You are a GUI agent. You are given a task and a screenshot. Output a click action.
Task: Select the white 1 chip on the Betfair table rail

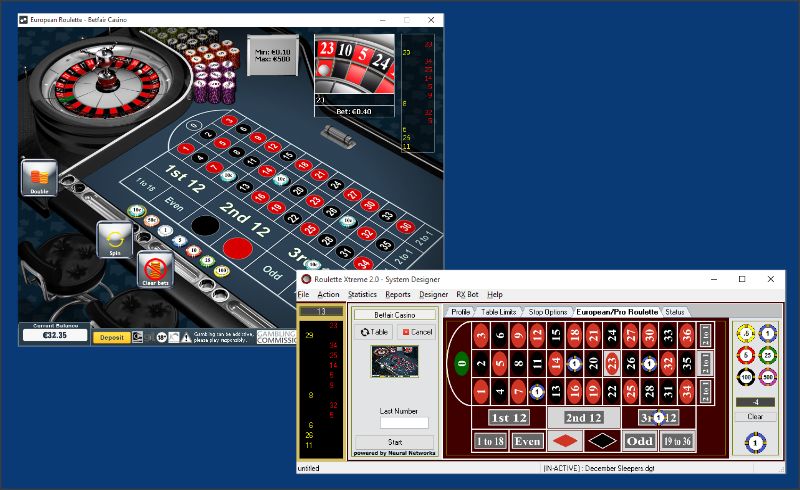click(165, 231)
